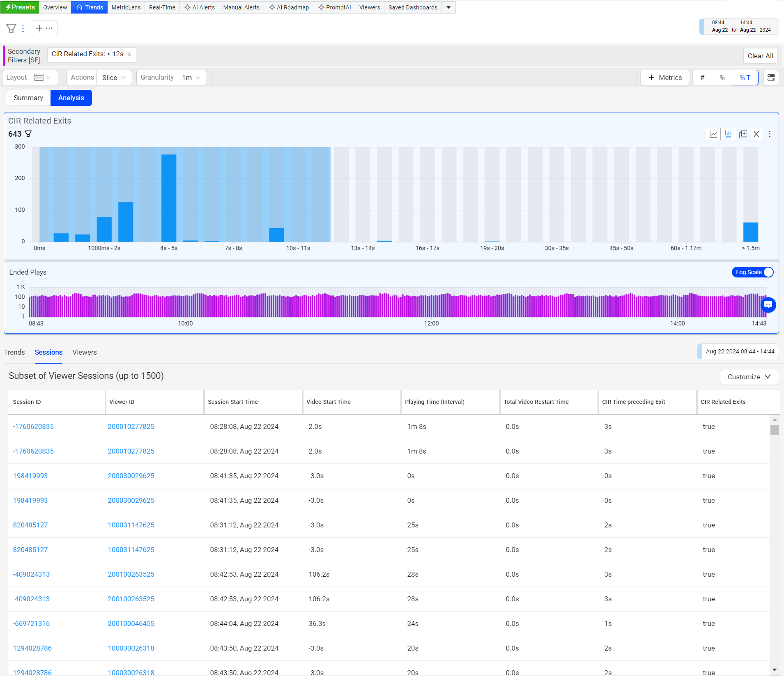The width and height of the screenshot is (784, 676).
Task: Open the MetricLens tab
Action: pos(126,7)
